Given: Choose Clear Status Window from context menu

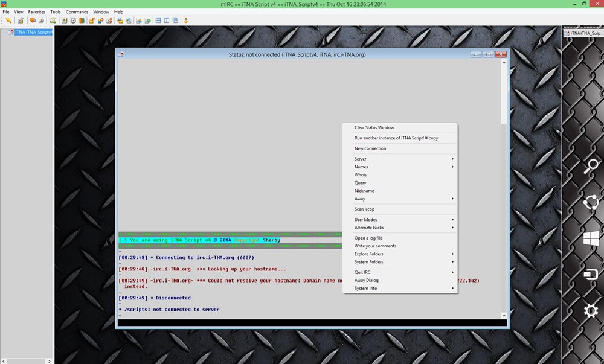Looking at the screenshot, I should point(400,127).
